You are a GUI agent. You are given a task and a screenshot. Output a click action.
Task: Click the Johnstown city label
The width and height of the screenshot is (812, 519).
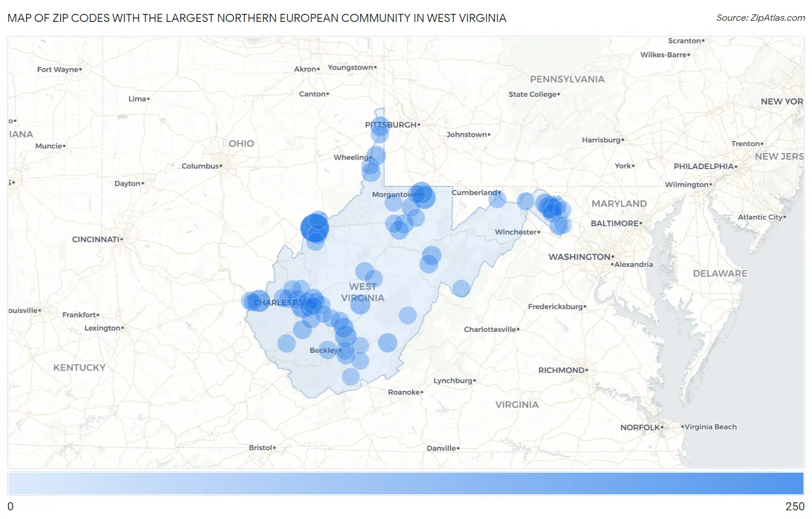coord(467,135)
